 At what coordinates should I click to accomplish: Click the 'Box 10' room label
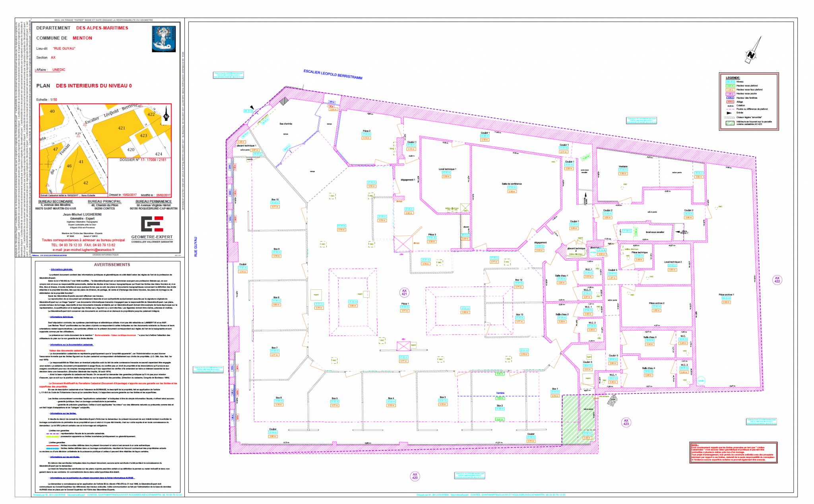tap(275, 200)
